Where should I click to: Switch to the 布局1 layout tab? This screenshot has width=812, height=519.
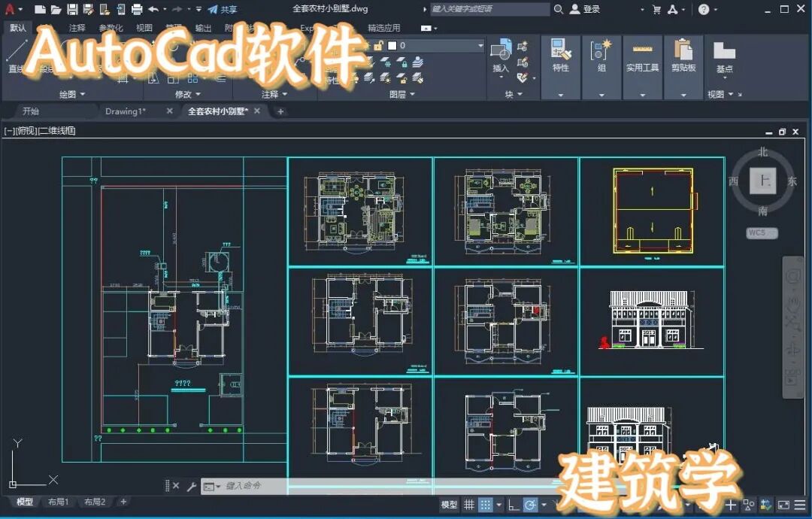[x=58, y=502]
